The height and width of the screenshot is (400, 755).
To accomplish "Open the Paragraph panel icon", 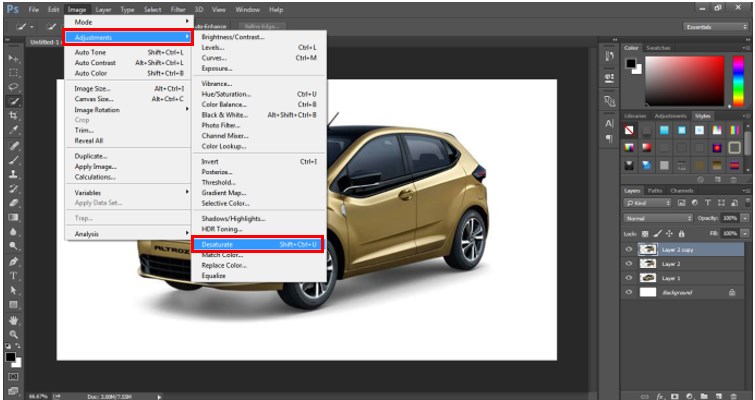I will coord(609,139).
